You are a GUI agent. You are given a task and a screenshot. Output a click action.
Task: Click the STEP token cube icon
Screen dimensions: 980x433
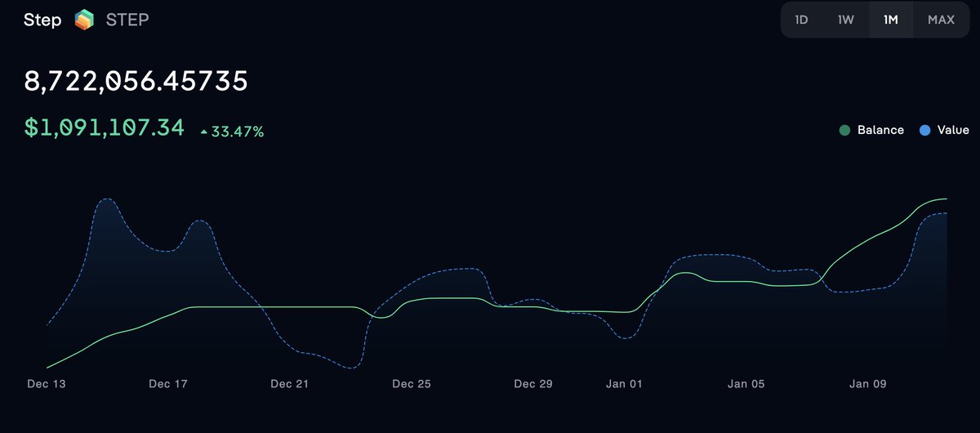click(x=84, y=20)
